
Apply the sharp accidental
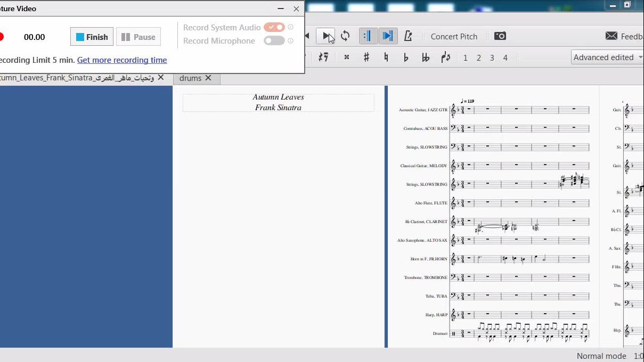366,57
